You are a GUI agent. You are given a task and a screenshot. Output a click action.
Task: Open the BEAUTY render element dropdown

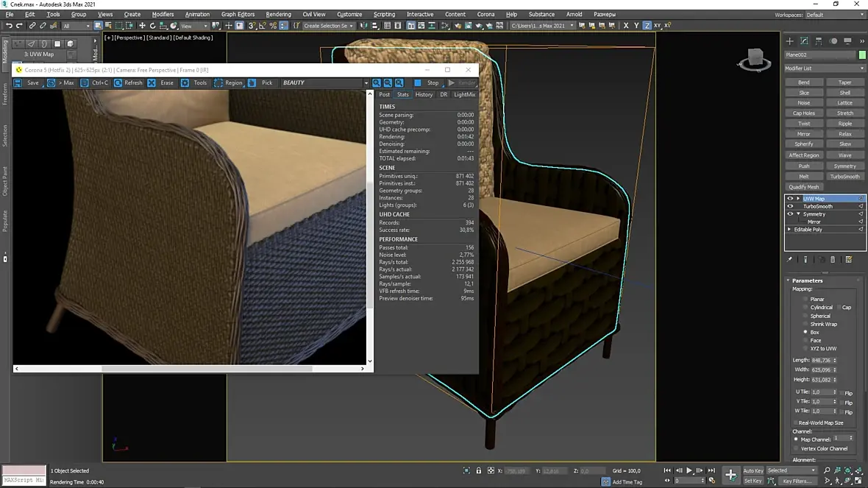366,83
